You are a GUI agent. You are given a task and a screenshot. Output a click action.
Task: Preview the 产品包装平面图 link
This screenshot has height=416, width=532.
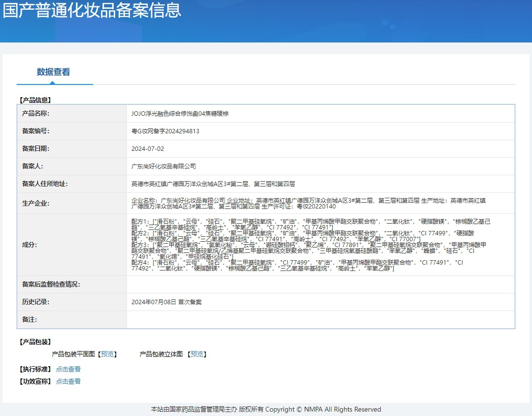107,354
